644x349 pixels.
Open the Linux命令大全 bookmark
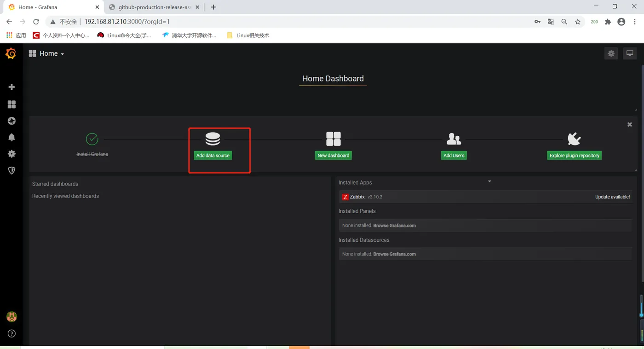click(124, 35)
